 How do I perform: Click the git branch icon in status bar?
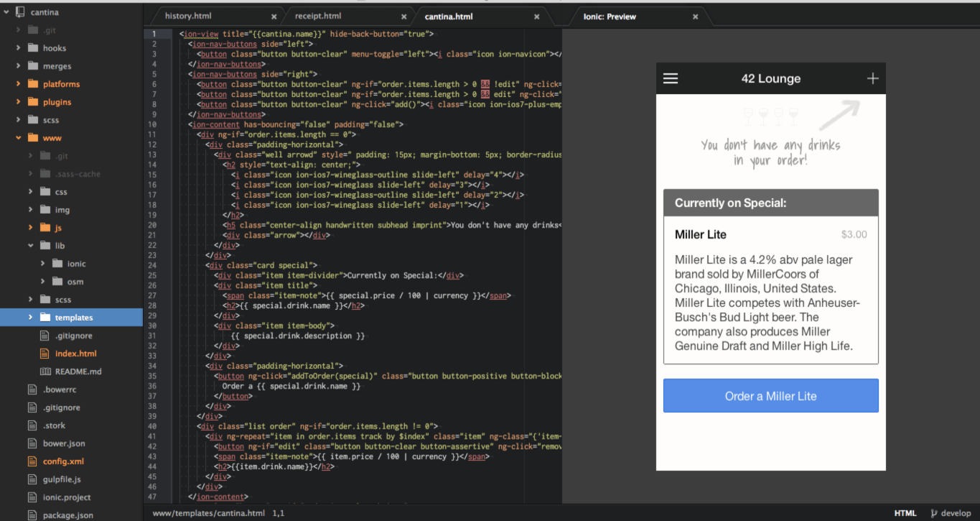point(933,513)
